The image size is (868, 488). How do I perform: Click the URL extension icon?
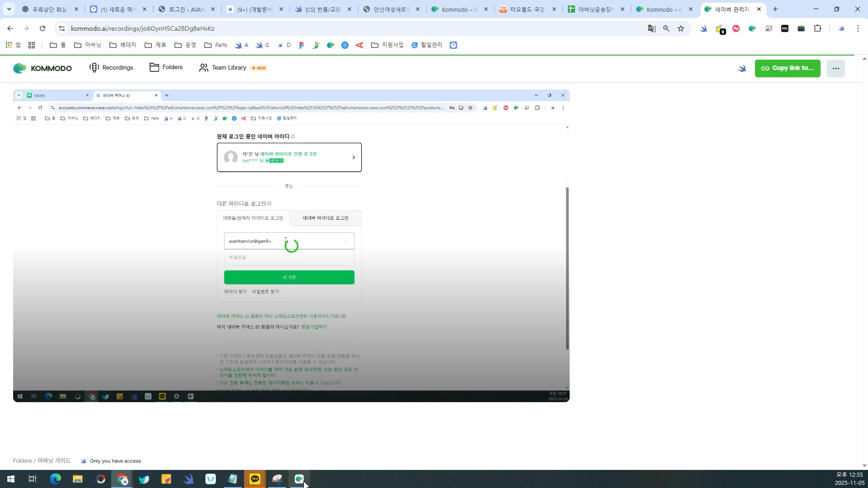pyautogui.click(x=785, y=28)
